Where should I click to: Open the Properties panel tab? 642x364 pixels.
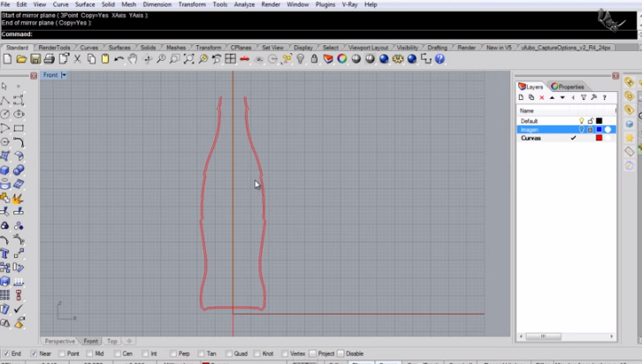point(568,87)
